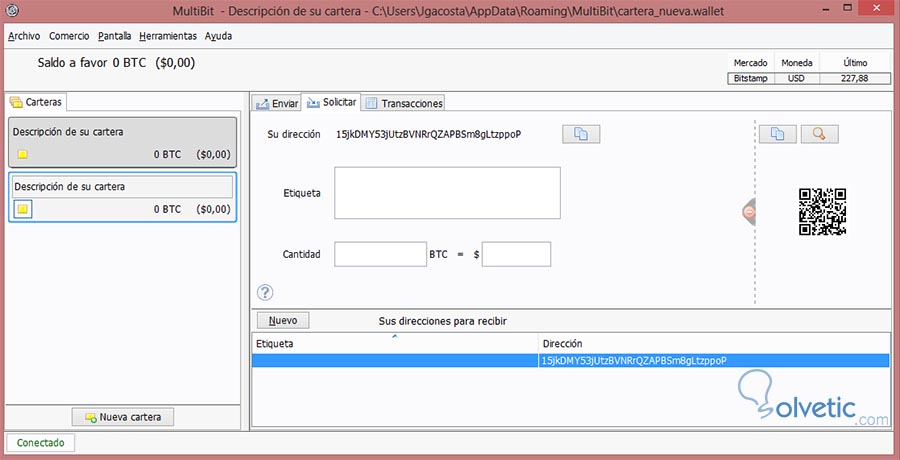Image resolution: width=900 pixels, height=460 pixels.
Task: Select the first wallet card, shown with a gray background
Action: tap(122, 142)
